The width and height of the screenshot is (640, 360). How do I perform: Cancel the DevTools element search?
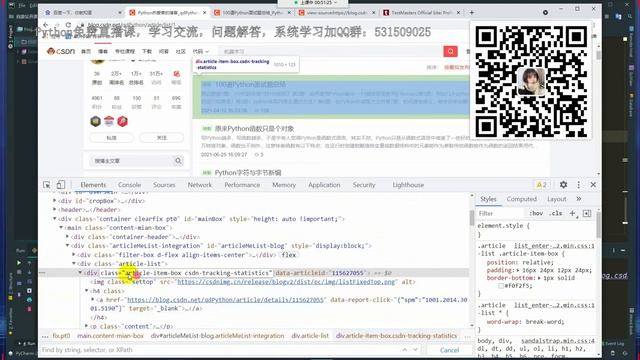point(449,350)
